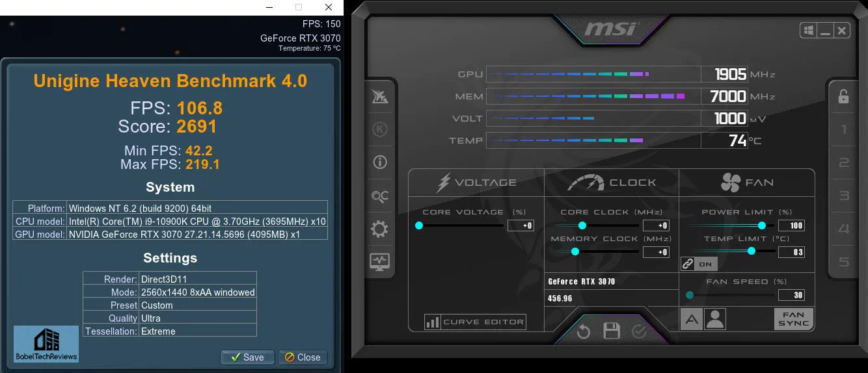The width and height of the screenshot is (868, 373).
Task: Click the Quality 'Ultra' cell
Action: coord(198,318)
